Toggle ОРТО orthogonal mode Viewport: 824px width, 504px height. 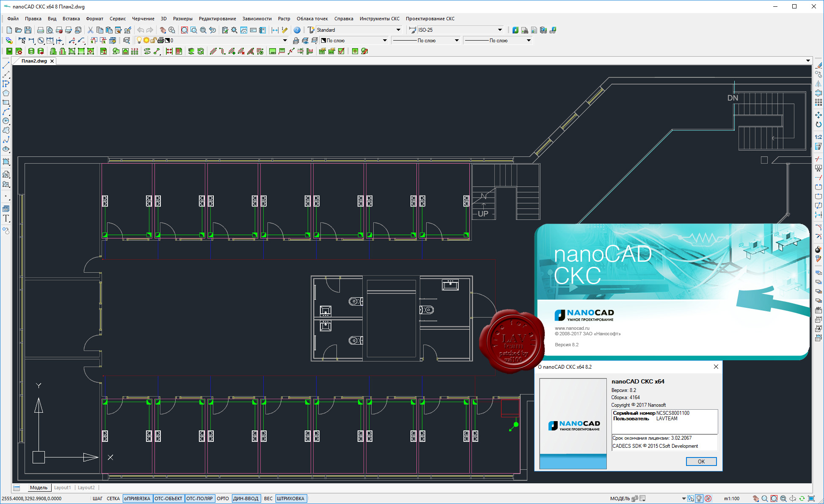coord(223,499)
